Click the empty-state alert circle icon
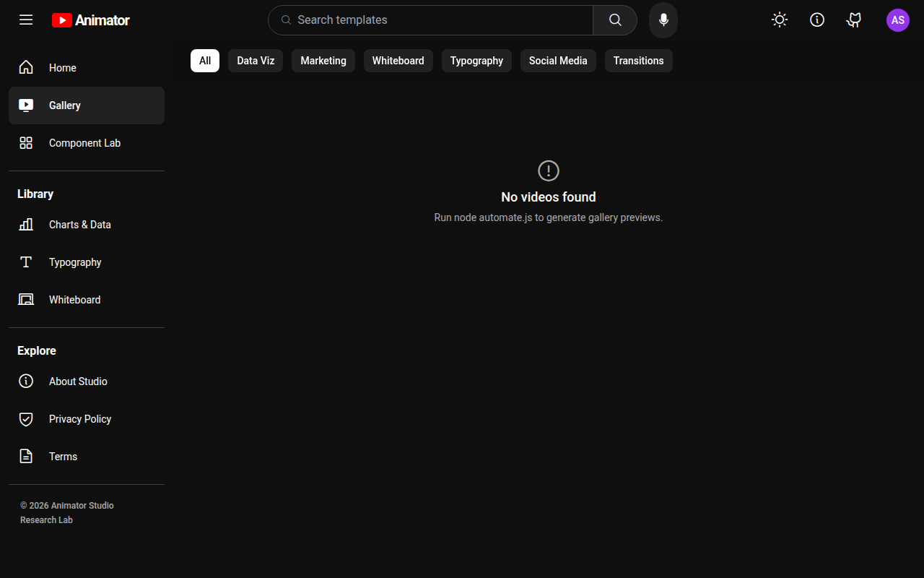The image size is (924, 578). pos(549,171)
